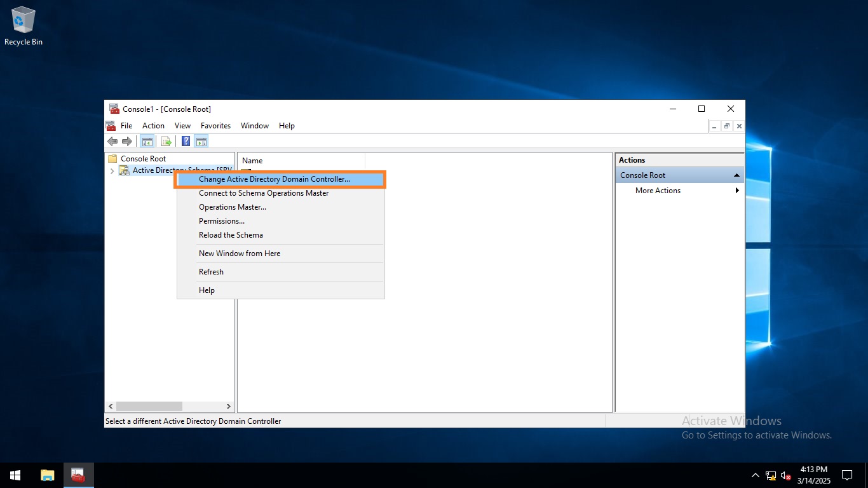Click the MMC system icon beside File

[x=111, y=126]
